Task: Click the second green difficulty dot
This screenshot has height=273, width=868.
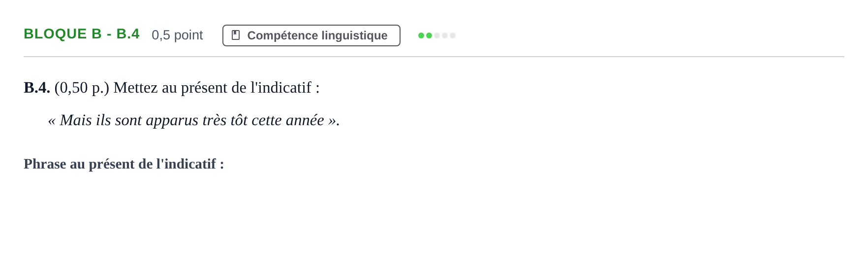Action: click(429, 35)
